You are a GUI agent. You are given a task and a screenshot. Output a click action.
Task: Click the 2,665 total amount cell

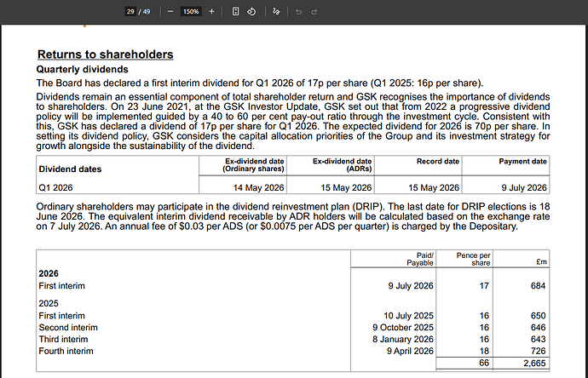(534, 363)
